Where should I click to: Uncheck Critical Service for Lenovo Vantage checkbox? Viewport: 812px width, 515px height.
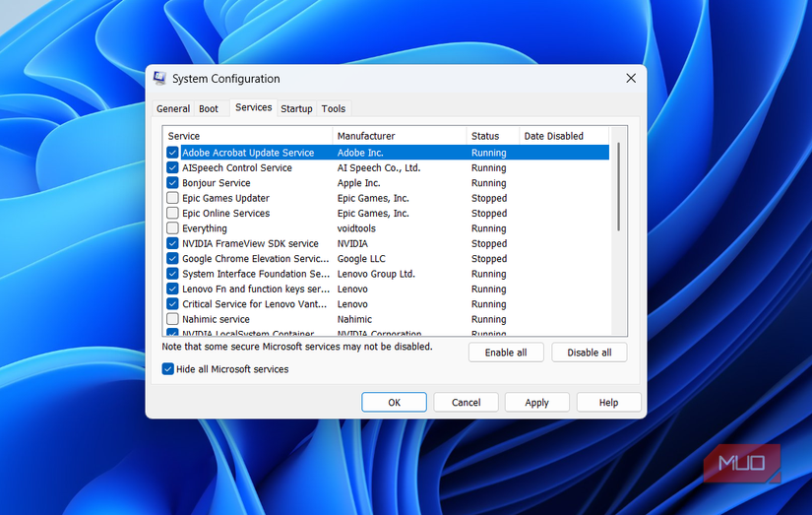(x=172, y=303)
